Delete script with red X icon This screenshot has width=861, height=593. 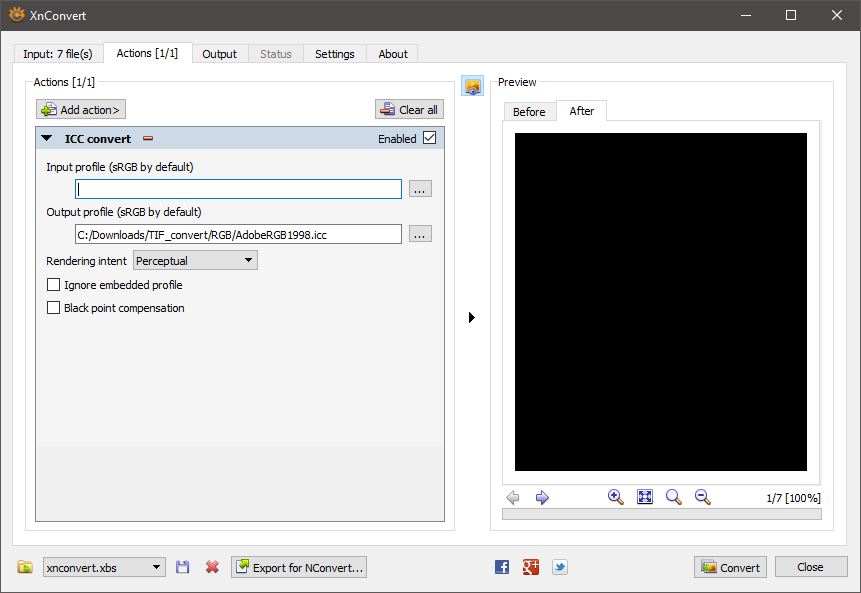(x=212, y=567)
